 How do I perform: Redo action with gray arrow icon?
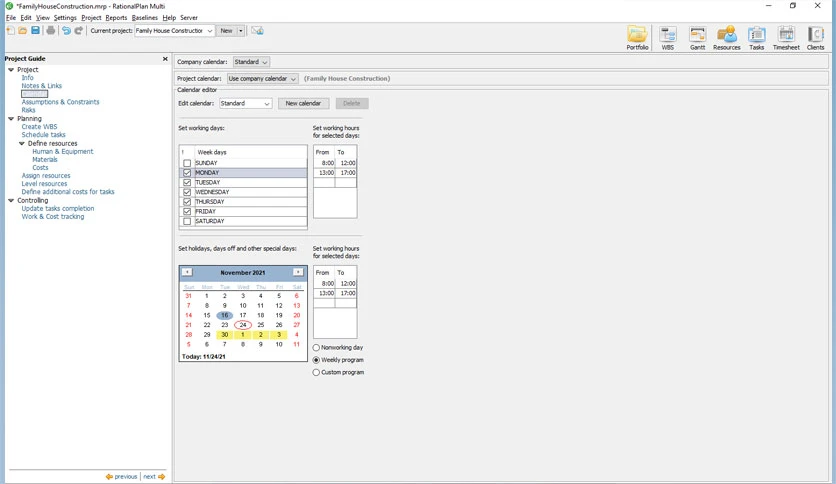point(78,30)
